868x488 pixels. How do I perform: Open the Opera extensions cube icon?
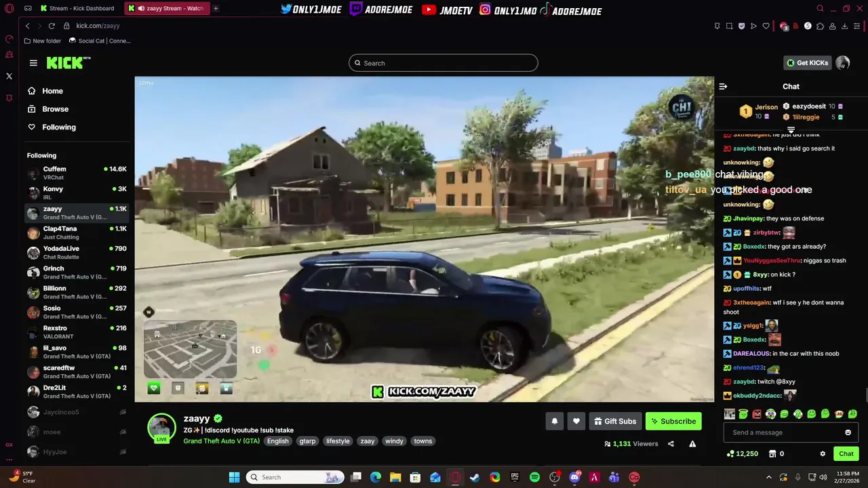pos(820,26)
